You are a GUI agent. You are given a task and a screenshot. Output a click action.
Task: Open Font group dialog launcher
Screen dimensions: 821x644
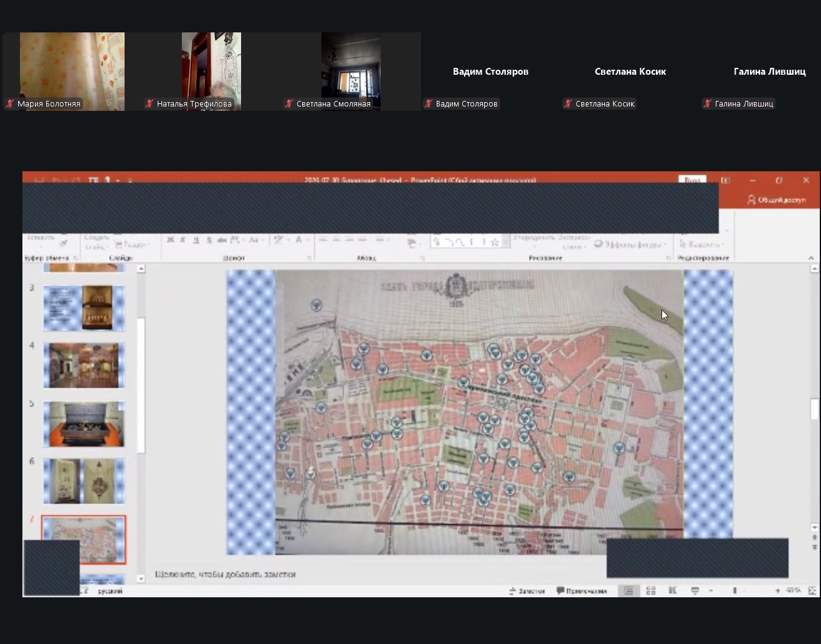[310, 258]
